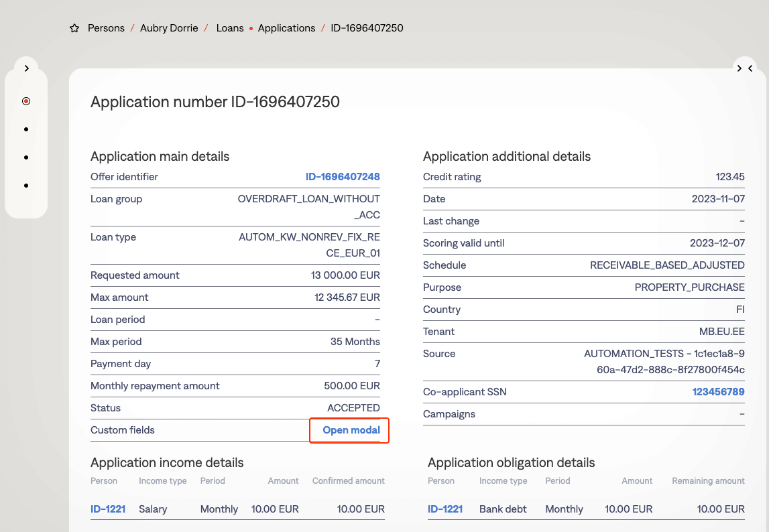Viewport: 769px width, 532px height.
Task: Click the Application number ID-1696407250 heading
Action: 215,102
